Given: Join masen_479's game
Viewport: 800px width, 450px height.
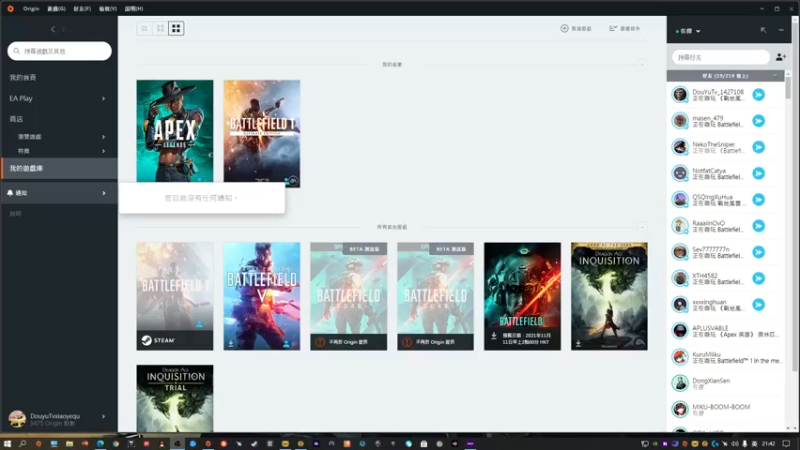Looking at the screenshot, I should (759, 121).
